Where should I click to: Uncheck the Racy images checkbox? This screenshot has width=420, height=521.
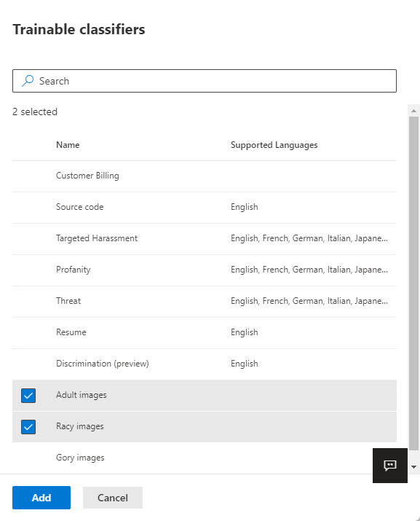(x=28, y=426)
